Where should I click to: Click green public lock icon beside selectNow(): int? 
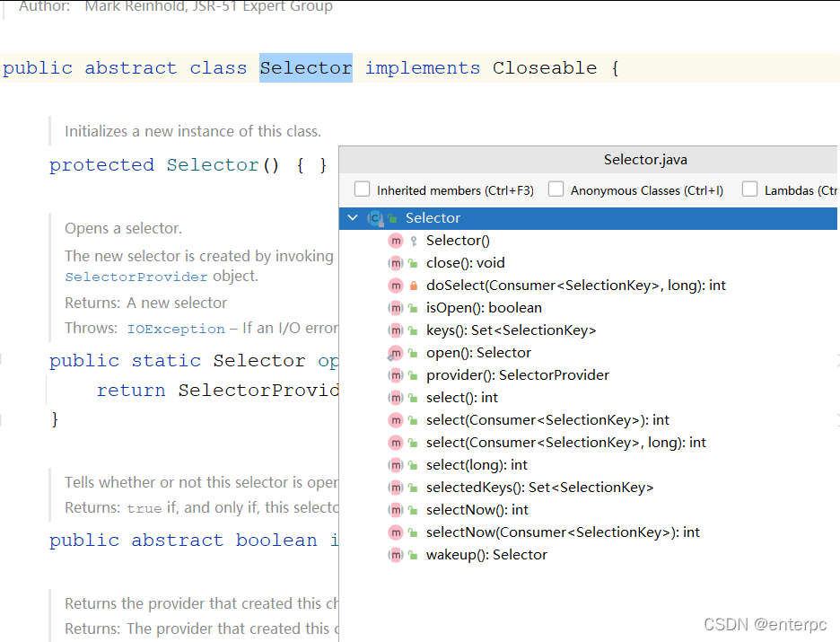[413, 510]
